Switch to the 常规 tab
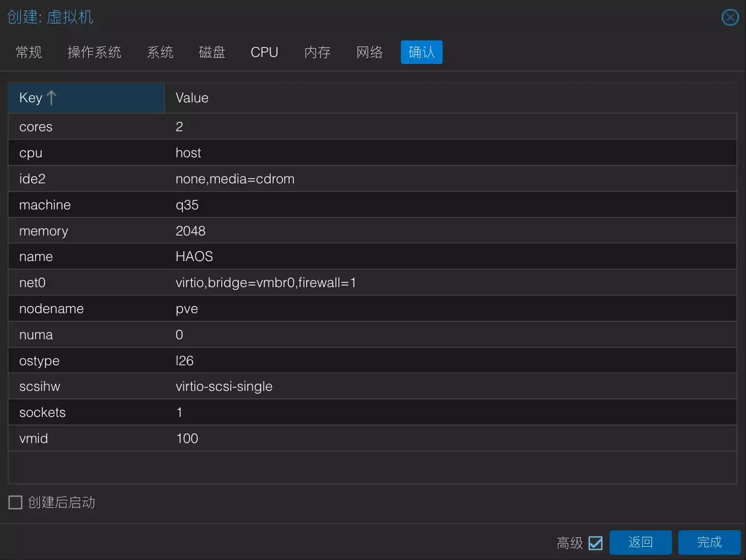Viewport: 746px width, 560px height. pos(29,52)
